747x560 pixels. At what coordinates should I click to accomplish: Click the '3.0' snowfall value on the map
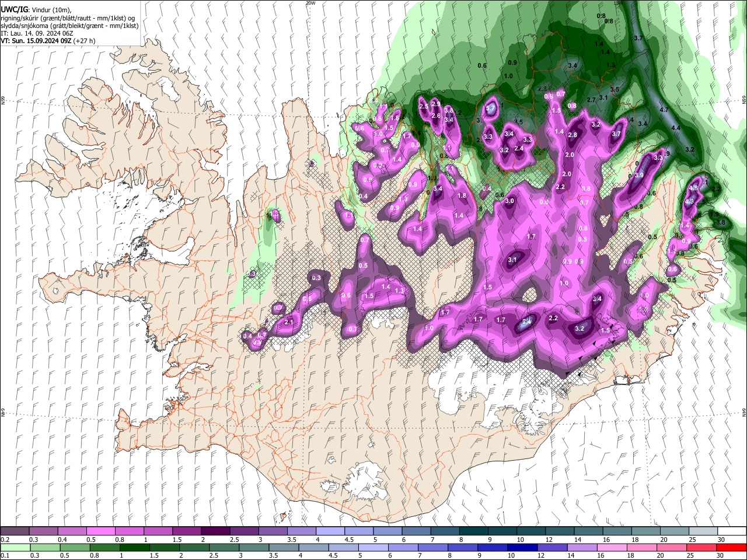pos(509,201)
